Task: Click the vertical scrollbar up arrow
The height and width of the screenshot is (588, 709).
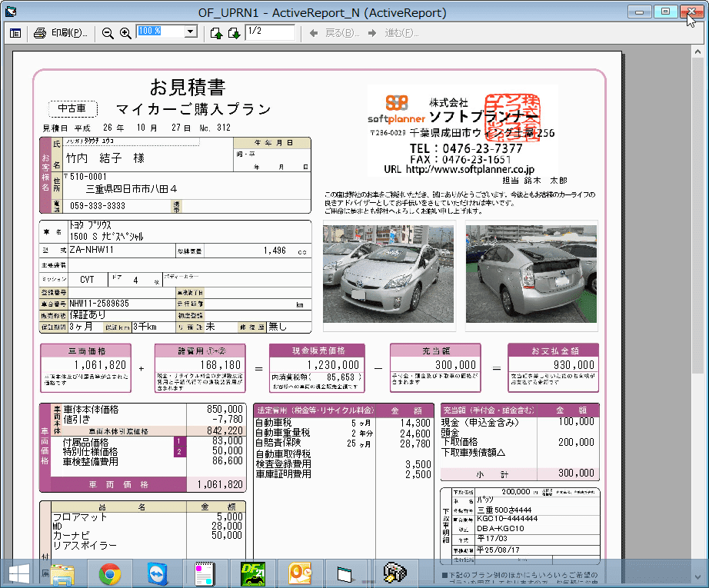Action: point(697,52)
